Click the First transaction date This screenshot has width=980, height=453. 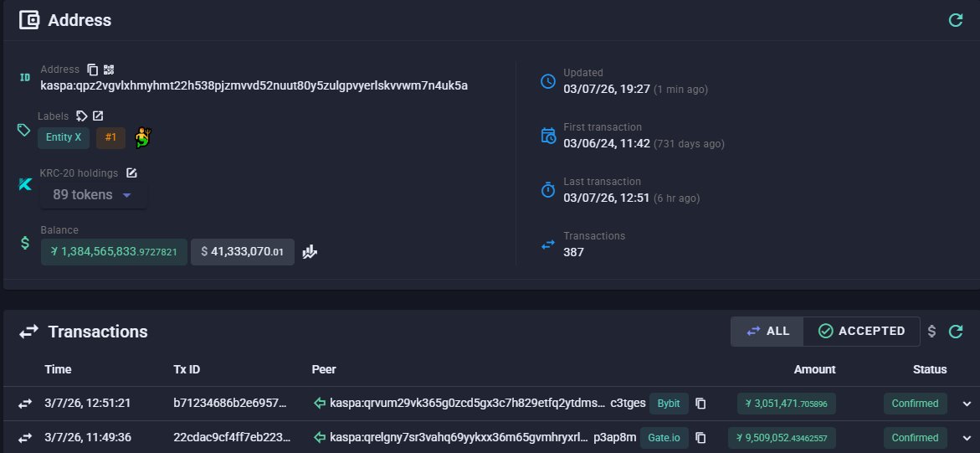pos(606,143)
